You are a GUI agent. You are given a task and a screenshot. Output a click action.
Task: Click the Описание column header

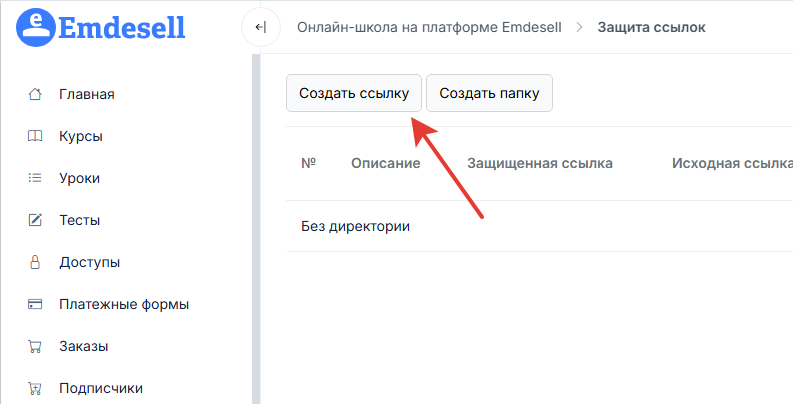coord(385,163)
